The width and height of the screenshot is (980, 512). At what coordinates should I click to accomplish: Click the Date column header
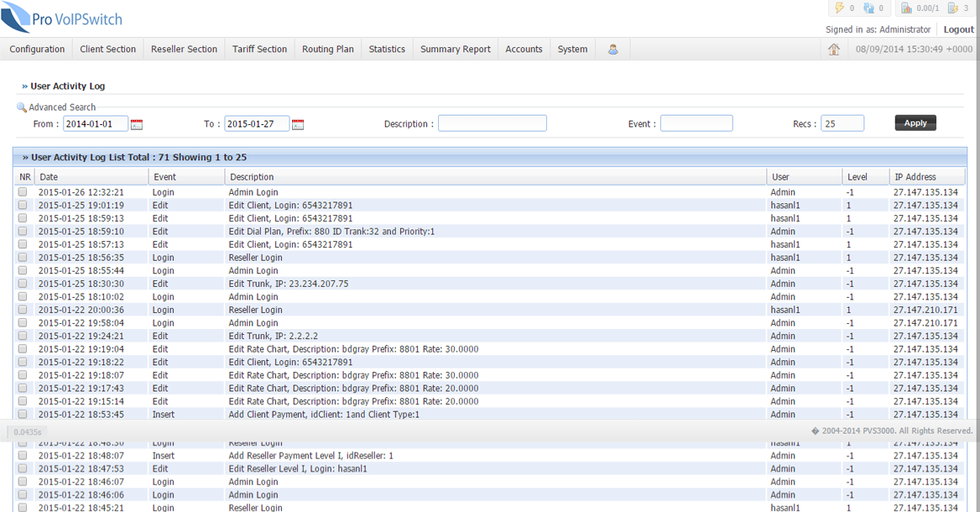[92, 177]
